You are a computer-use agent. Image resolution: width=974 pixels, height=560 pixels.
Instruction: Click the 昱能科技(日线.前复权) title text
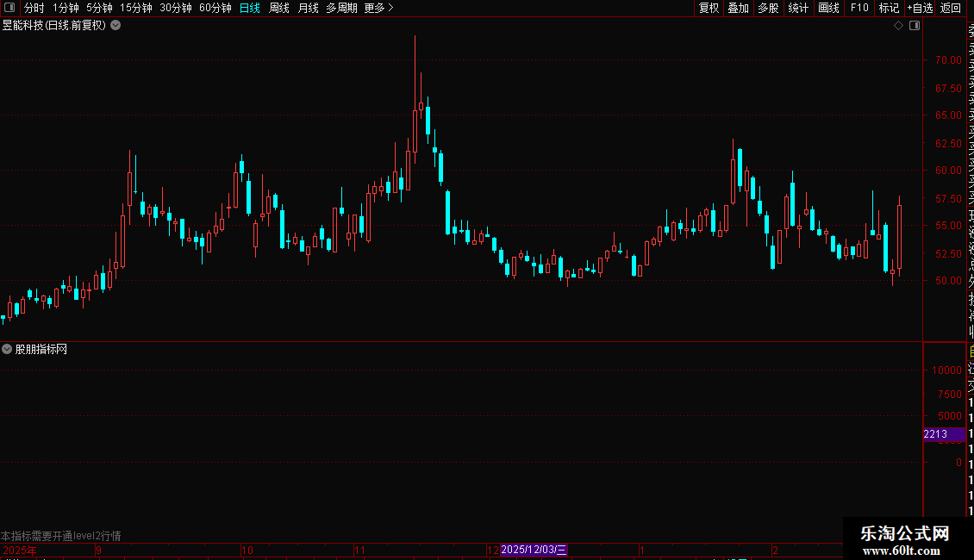tap(54, 26)
